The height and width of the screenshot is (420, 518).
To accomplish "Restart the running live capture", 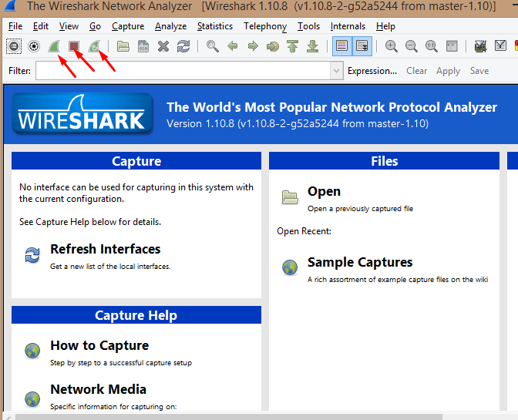I will click(x=94, y=46).
